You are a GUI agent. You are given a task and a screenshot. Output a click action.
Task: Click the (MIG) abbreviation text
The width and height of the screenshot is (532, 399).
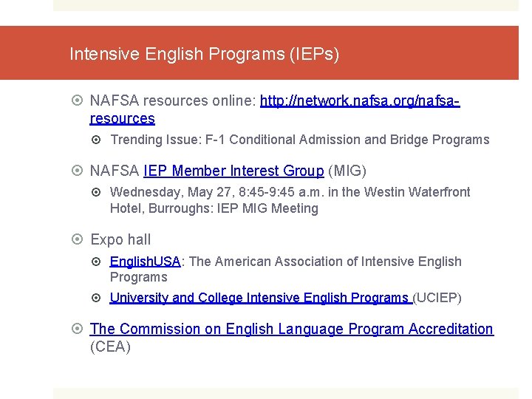[347, 171]
